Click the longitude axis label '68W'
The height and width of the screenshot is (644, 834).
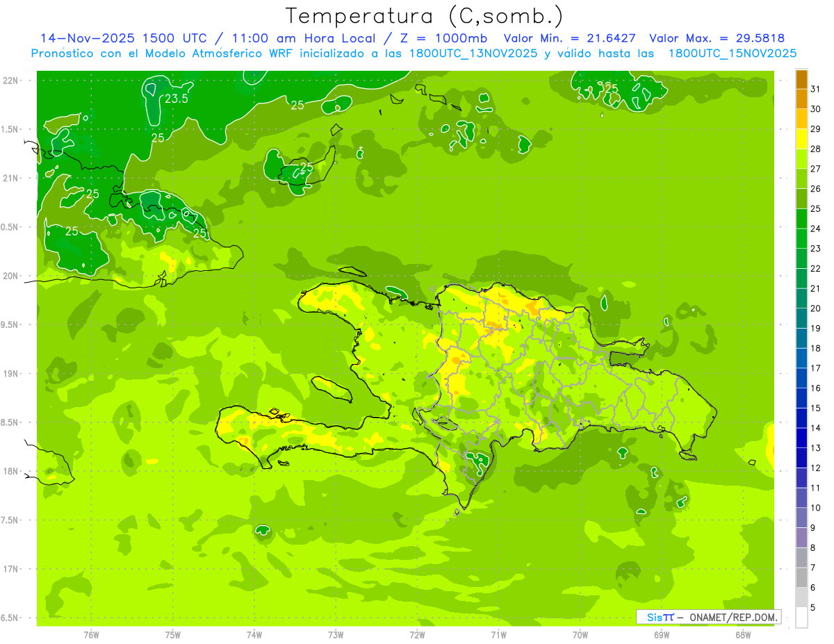pos(743,635)
